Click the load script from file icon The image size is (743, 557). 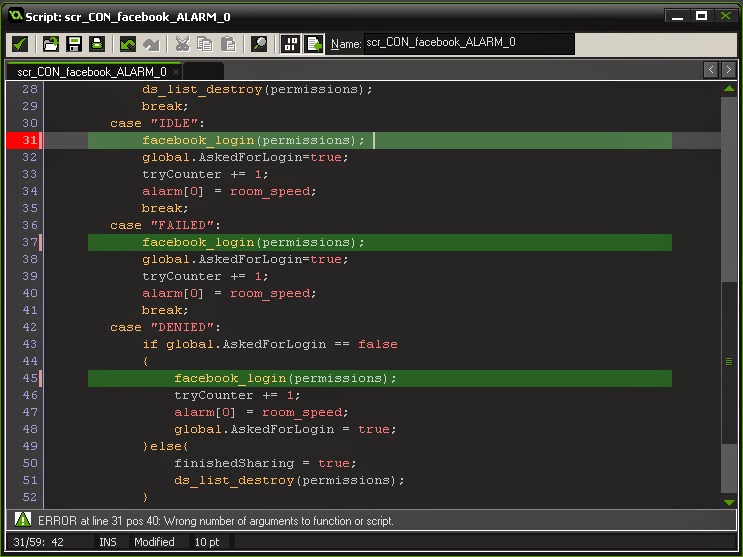[51, 44]
